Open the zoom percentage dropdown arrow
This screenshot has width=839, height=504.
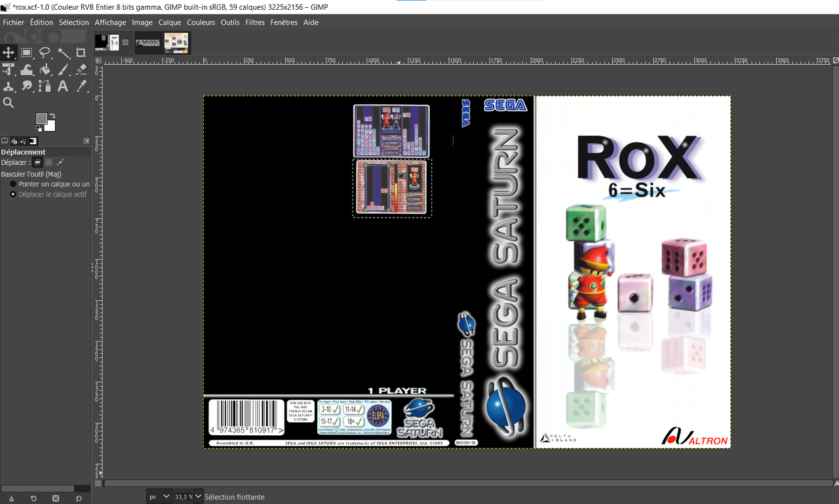click(x=198, y=497)
